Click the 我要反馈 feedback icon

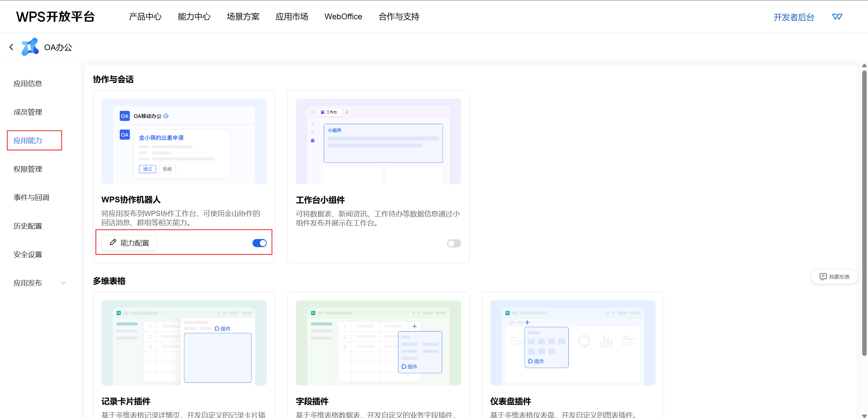823,277
